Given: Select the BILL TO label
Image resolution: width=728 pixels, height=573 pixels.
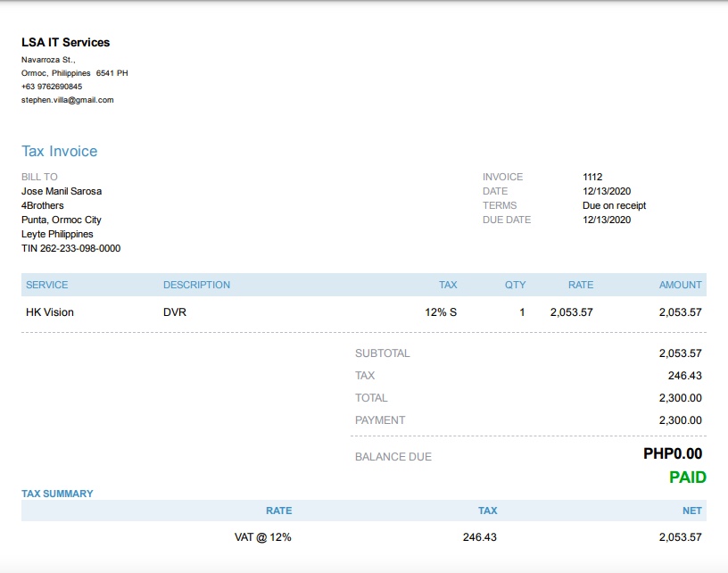Looking at the screenshot, I should click(x=39, y=177).
